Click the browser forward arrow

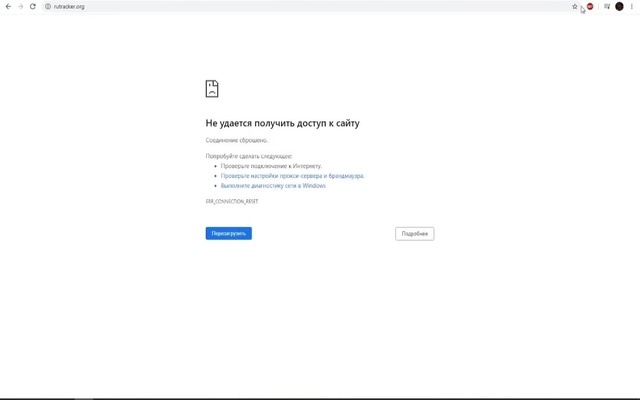20,6
